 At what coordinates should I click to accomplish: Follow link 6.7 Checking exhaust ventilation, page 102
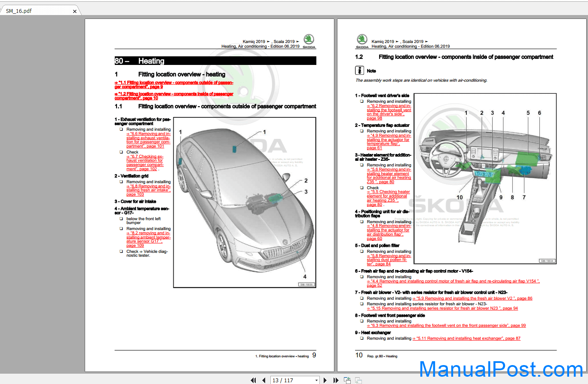pos(145,163)
